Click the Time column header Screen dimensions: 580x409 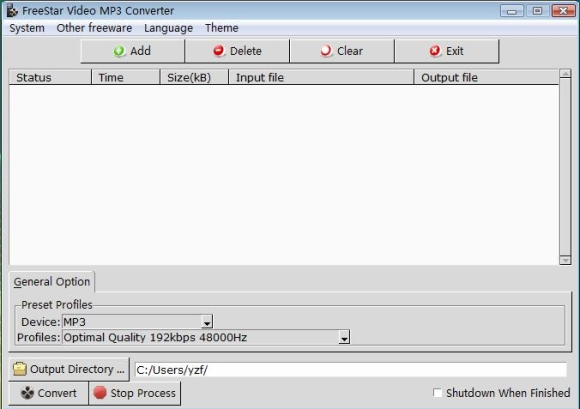[126, 77]
